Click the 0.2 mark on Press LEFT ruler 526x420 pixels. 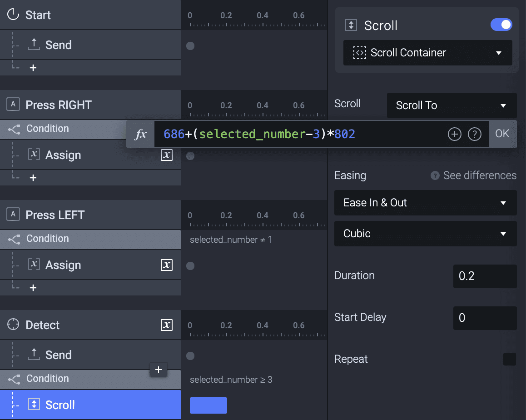[x=226, y=215]
